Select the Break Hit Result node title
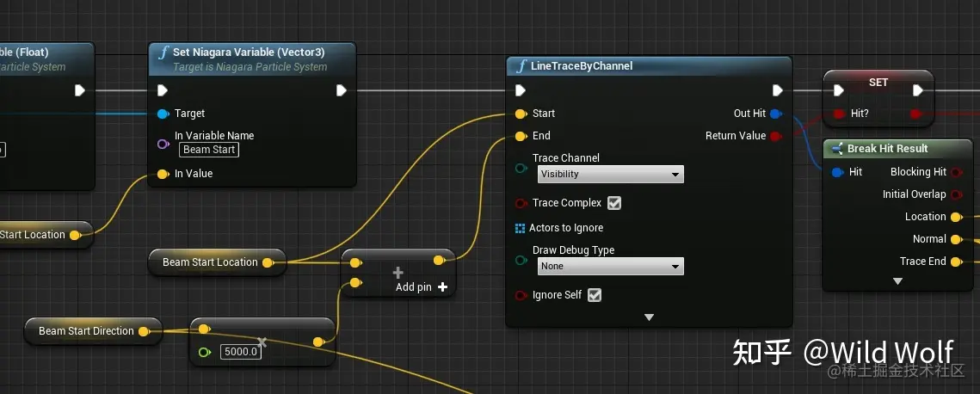The height and width of the screenshot is (394, 980). coord(887,149)
